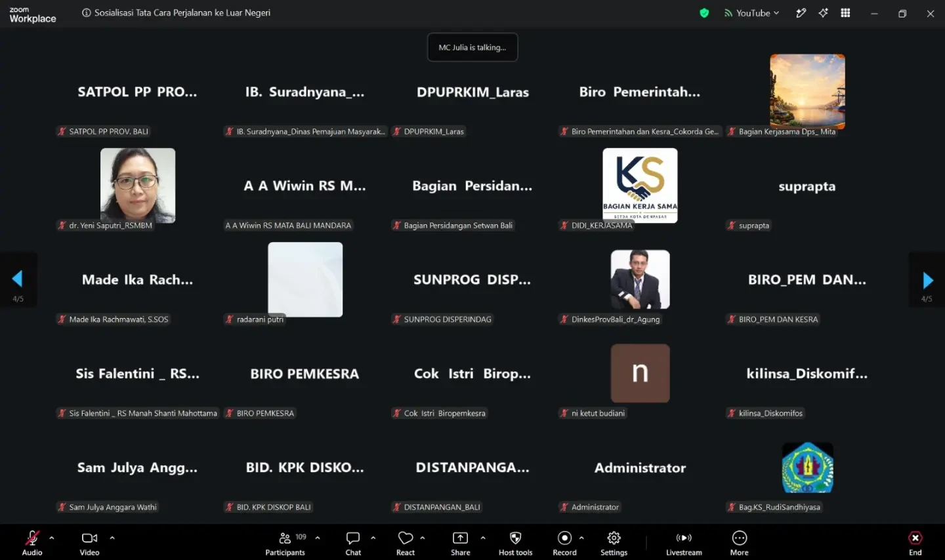Open meeting info icon beside title
The image size is (945, 560).
[x=87, y=13]
